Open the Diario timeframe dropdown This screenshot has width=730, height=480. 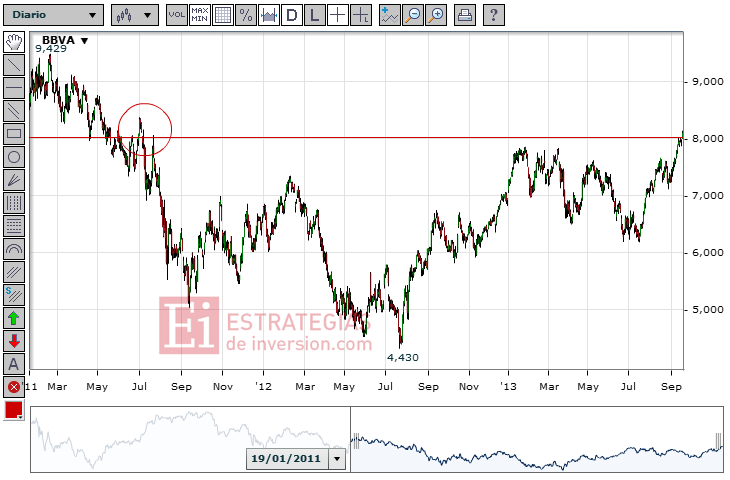point(53,15)
